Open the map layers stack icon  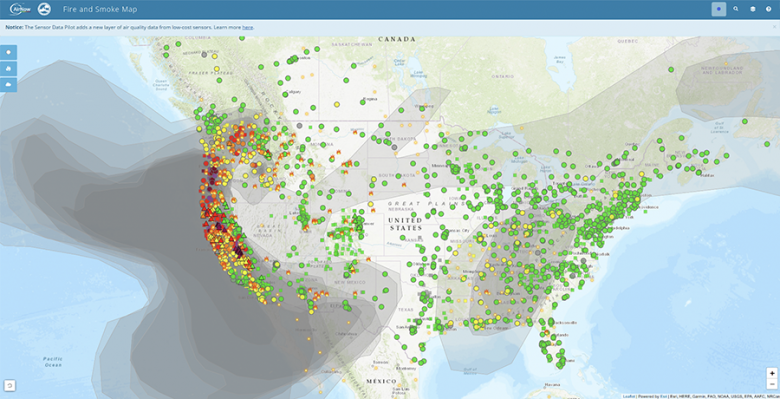[753, 9]
